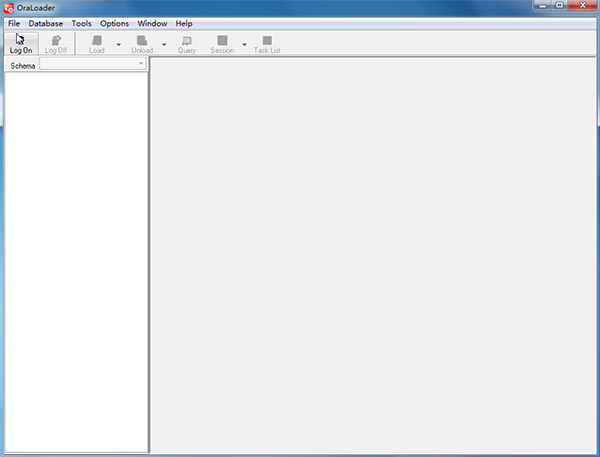Expand the Session dropdown arrow
The height and width of the screenshot is (457, 600).
coord(244,44)
